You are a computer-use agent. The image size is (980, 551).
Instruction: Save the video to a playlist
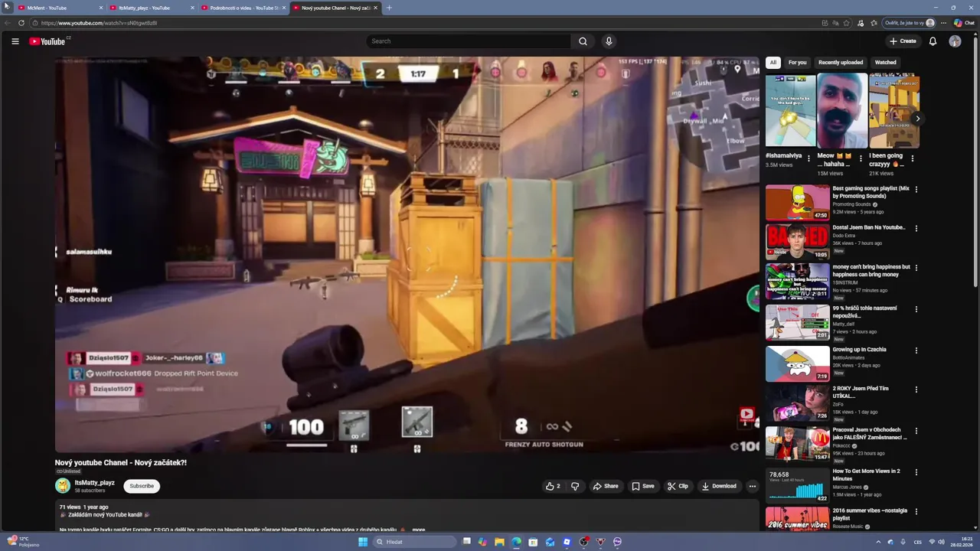(x=643, y=486)
